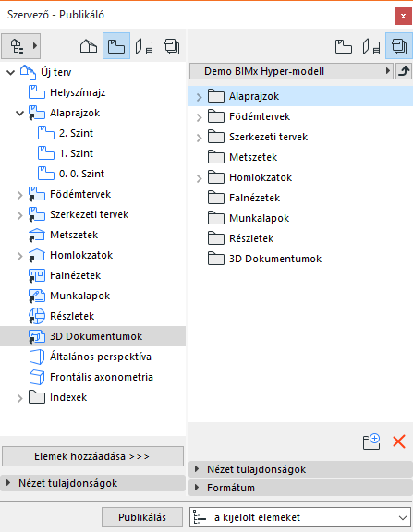The image size is (413, 532).
Task: Select Homlokzatok label in right pane
Action: (x=261, y=177)
